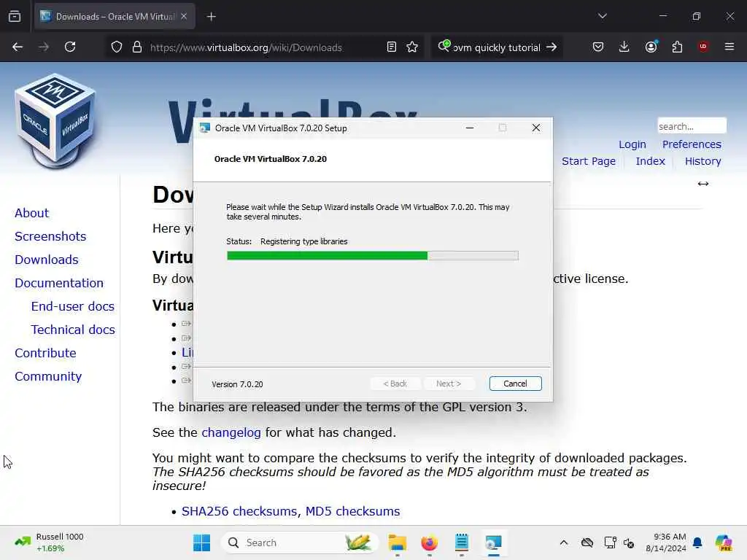Open the Downloads sidebar link
Screen dimensions: 747x560
[46, 260]
